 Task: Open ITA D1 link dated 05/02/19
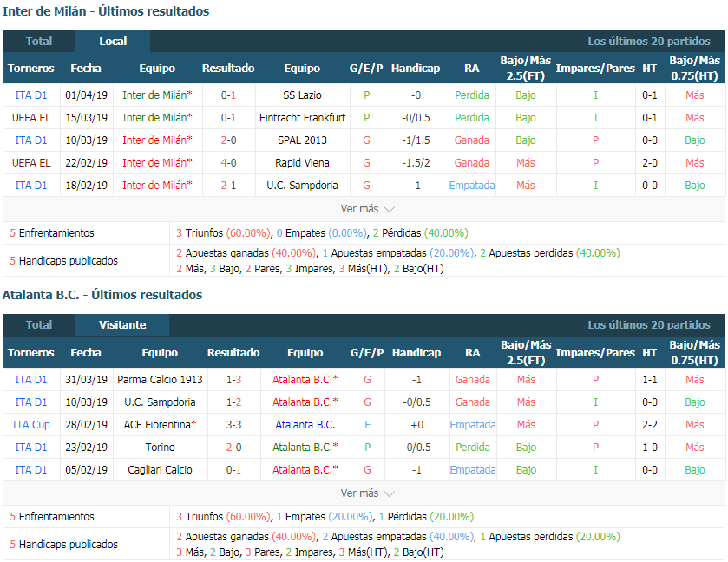click(x=31, y=470)
